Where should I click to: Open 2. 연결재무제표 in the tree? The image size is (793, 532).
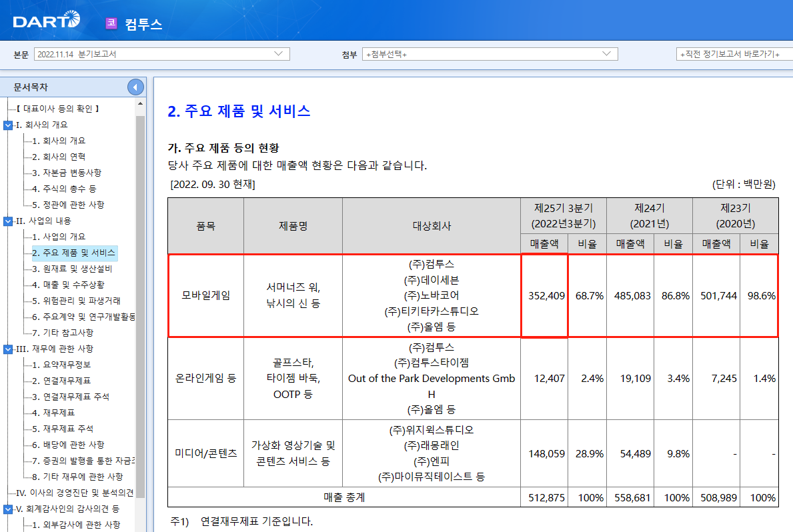[x=61, y=381]
